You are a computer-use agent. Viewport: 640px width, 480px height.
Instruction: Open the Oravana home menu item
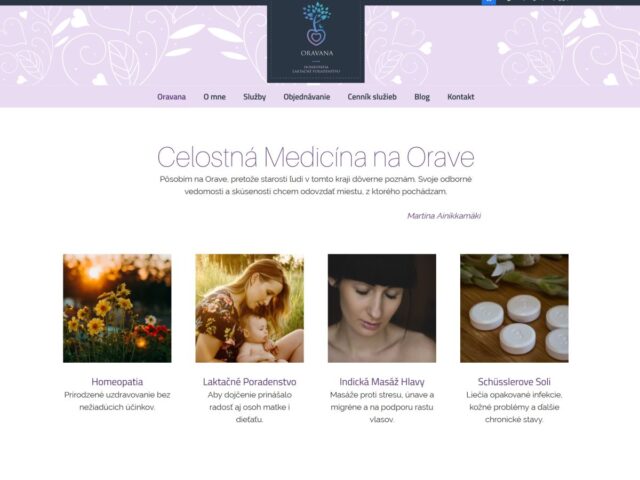click(x=171, y=97)
